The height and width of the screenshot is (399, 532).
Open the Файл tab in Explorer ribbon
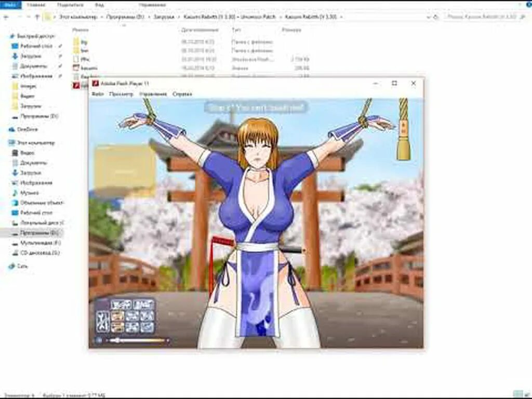coord(10,5)
